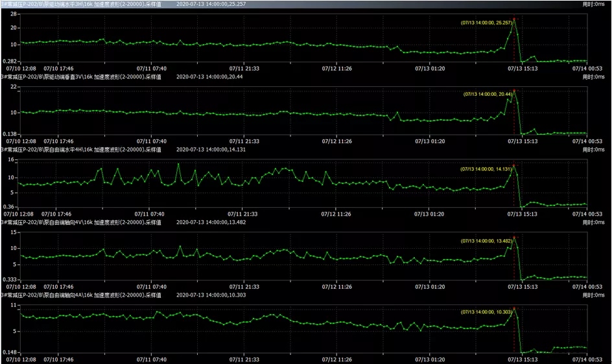The height and width of the screenshot is (364, 612).
Task: Click the tallest spike left of the 4H peak
Action: tap(179, 165)
